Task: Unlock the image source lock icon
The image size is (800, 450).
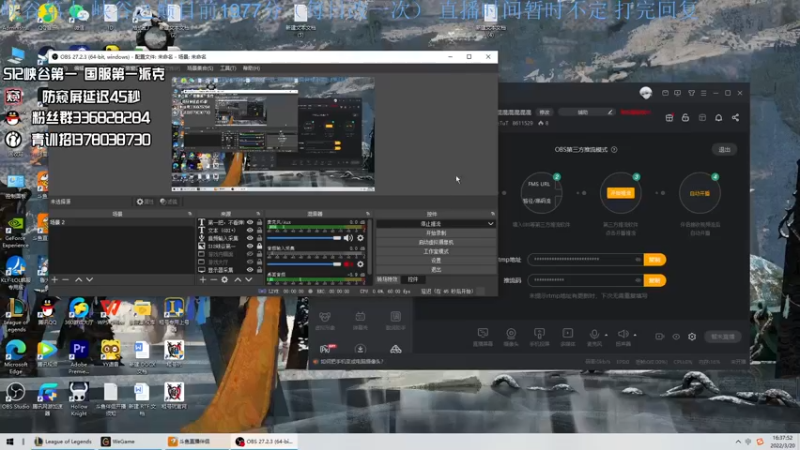Action: 260,246
